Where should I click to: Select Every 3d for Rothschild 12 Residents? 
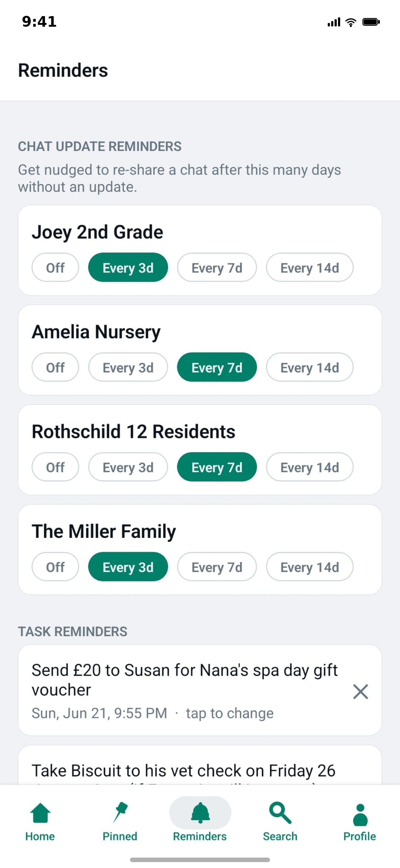coord(128,467)
